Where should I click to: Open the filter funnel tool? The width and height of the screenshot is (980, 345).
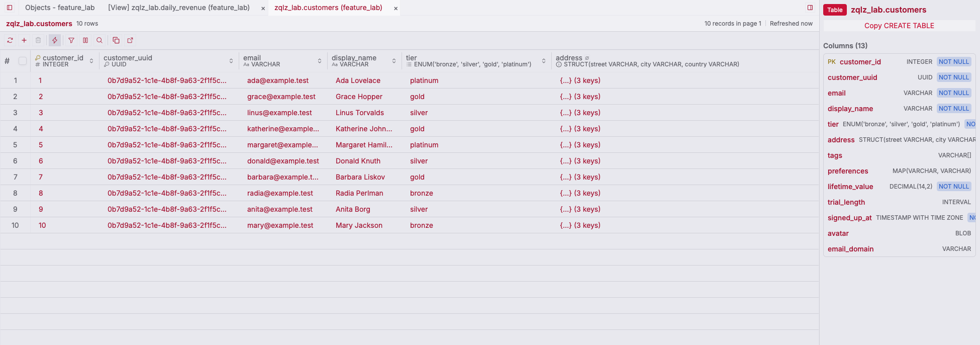click(71, 40)
